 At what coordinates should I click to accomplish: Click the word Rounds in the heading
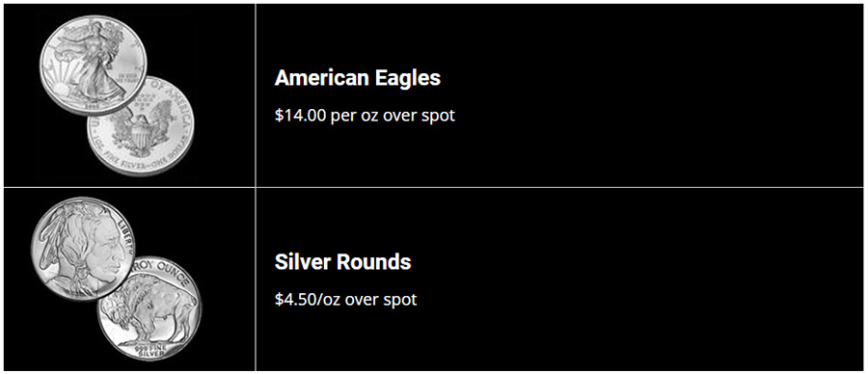pyautogui.click(x=374, y=262)
